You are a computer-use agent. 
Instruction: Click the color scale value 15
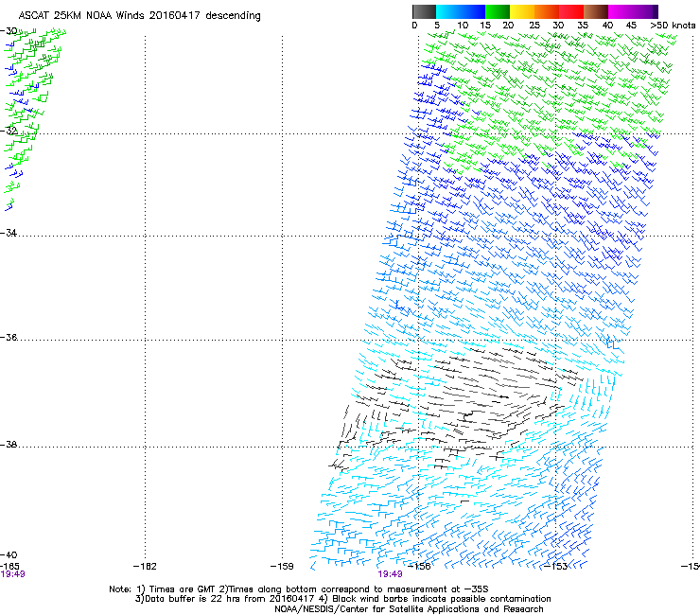point(485,26)
